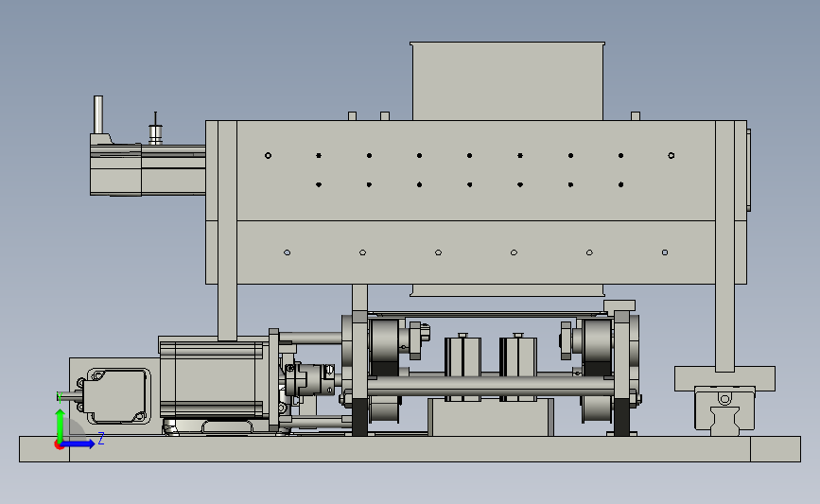Select the motor terminal box with rounded cover
The height and width of the screenshot is (504, 820).
click(118, 396)
